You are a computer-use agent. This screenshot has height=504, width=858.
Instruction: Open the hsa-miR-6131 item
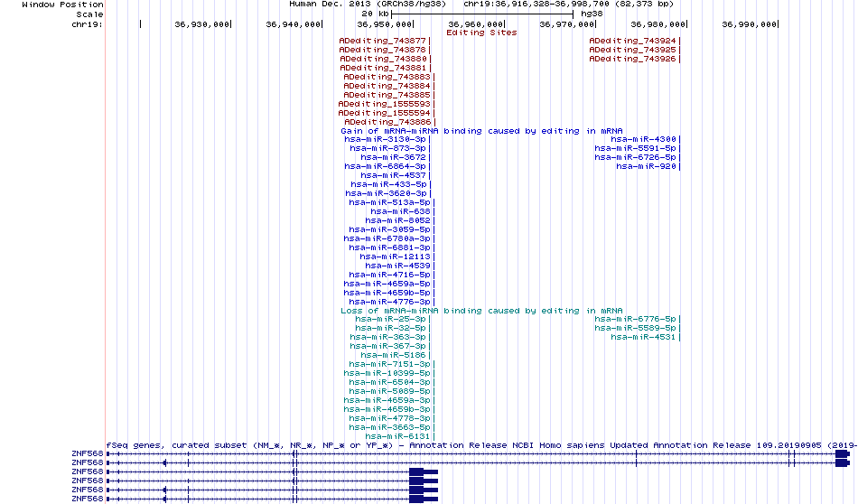(x=397, y=436)
